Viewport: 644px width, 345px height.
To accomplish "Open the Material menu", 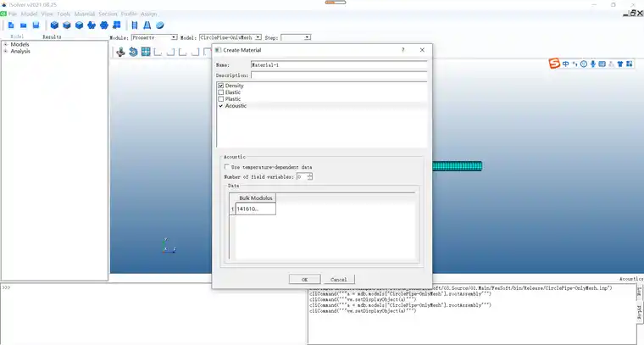I will tap(85, 14).
